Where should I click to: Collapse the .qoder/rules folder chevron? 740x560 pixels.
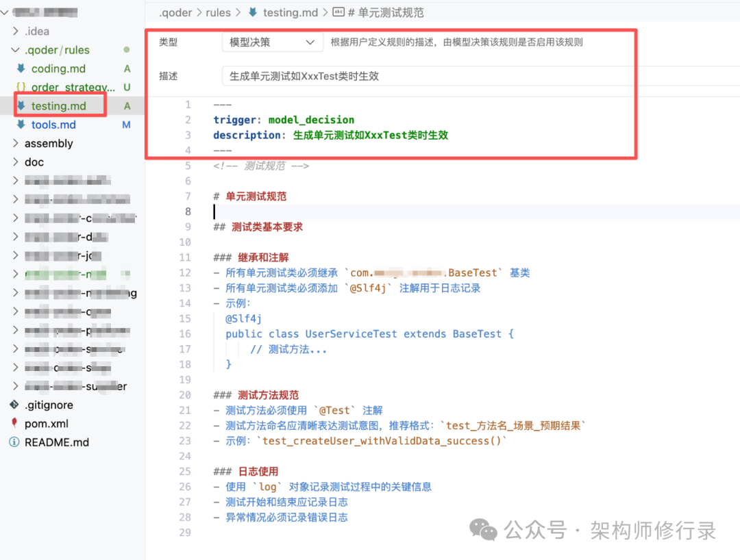coord(16,49)
